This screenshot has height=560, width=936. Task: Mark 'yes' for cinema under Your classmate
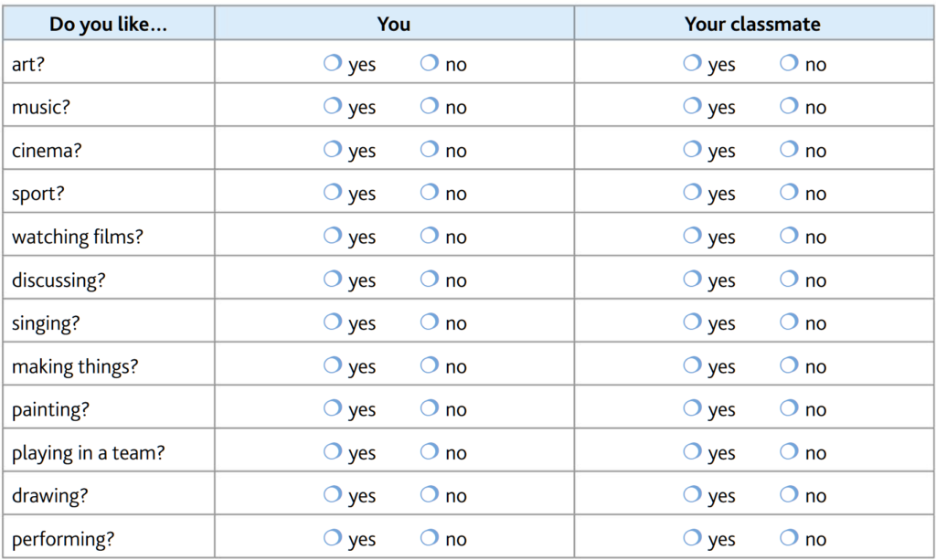[x=693, y=149]
